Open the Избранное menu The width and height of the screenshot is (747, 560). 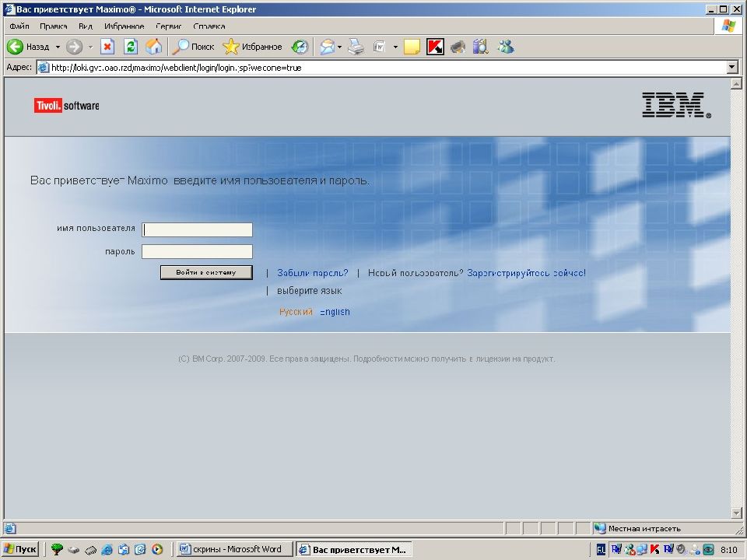pos(124,26)
